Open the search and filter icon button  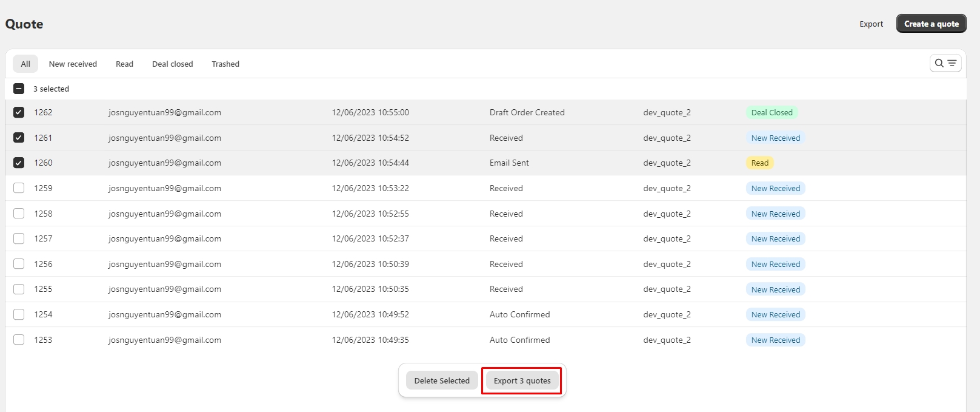click(945, 63)
